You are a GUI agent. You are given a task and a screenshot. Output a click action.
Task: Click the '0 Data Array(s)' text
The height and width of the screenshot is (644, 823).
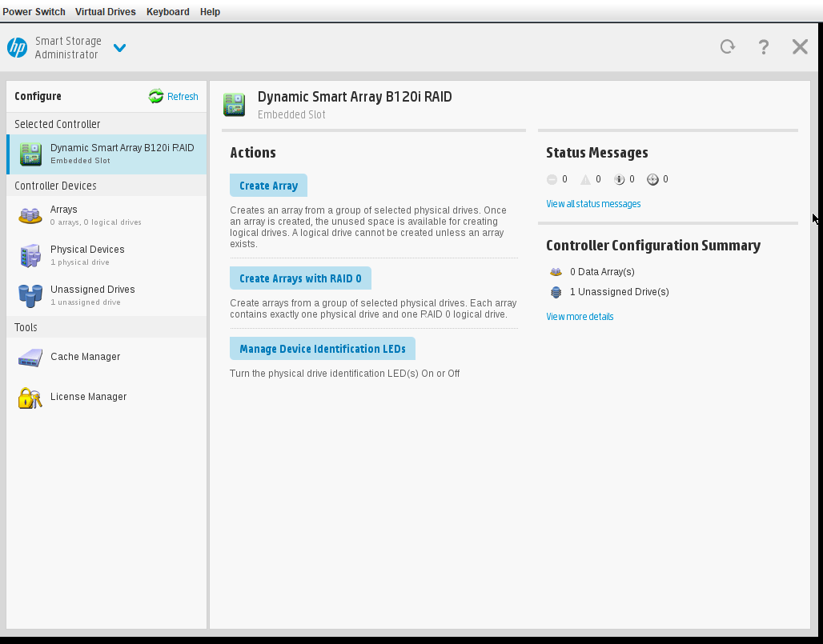coord(602,272)
